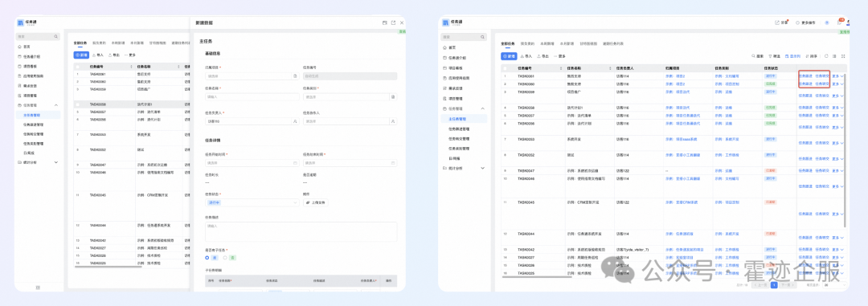The width and height of the screenshot is (868, 306).
Task: Click 任务转交 link in the TASK0060 row
Action: coord(822,84)
